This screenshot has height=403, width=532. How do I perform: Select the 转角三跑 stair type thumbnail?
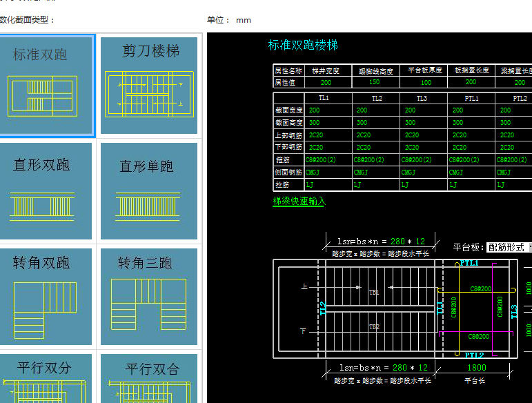(149, 297)
